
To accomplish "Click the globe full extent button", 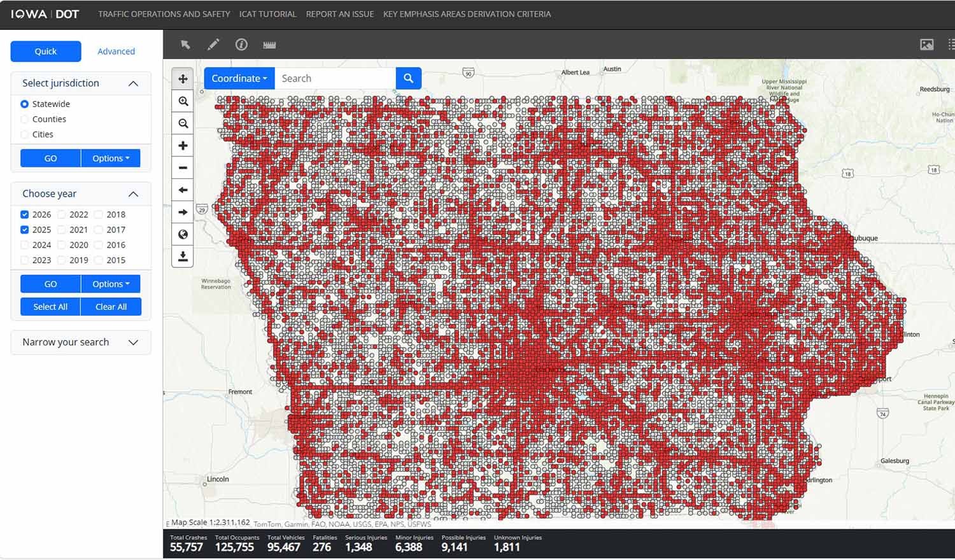I will 183,234.
